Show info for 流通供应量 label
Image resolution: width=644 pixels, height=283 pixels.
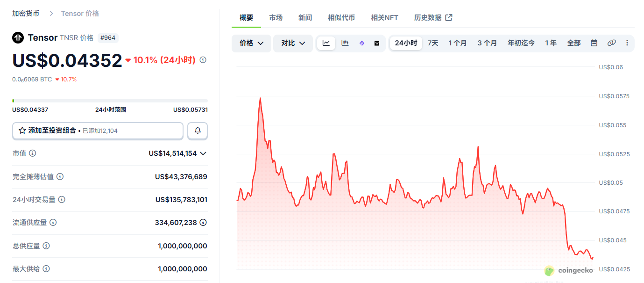(53, 223)
